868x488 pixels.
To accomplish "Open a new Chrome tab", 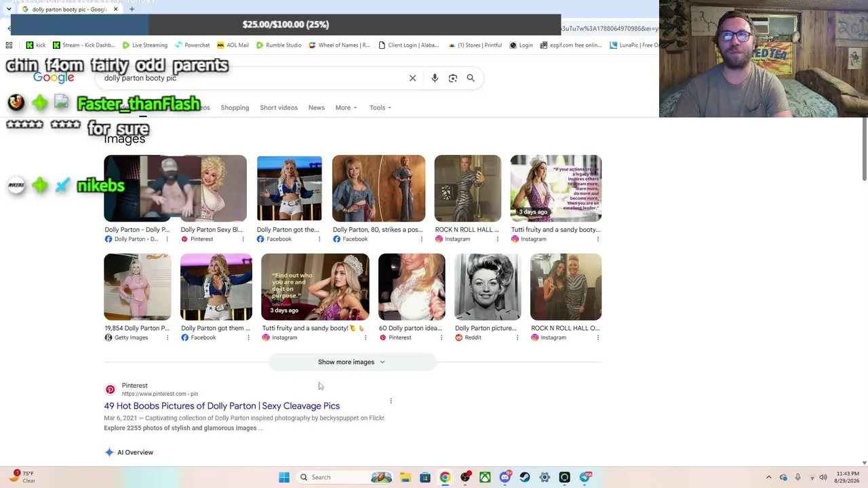I will click(x=132, y=9).
